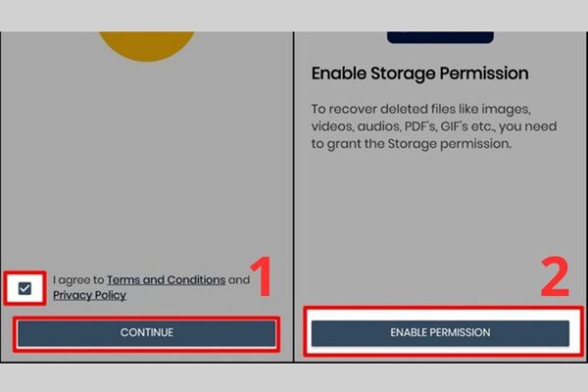This screenshot has height=392, width=588.
Task: Click the "I agree to" label text
Action: pyautogui.click(x=78, y=279)
